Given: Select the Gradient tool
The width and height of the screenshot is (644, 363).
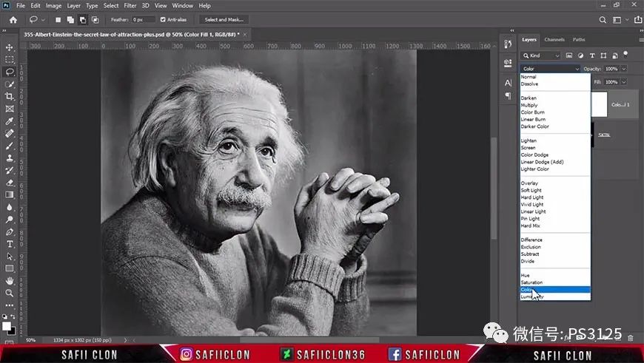Looking at the screenshot, I should [10, 195].
